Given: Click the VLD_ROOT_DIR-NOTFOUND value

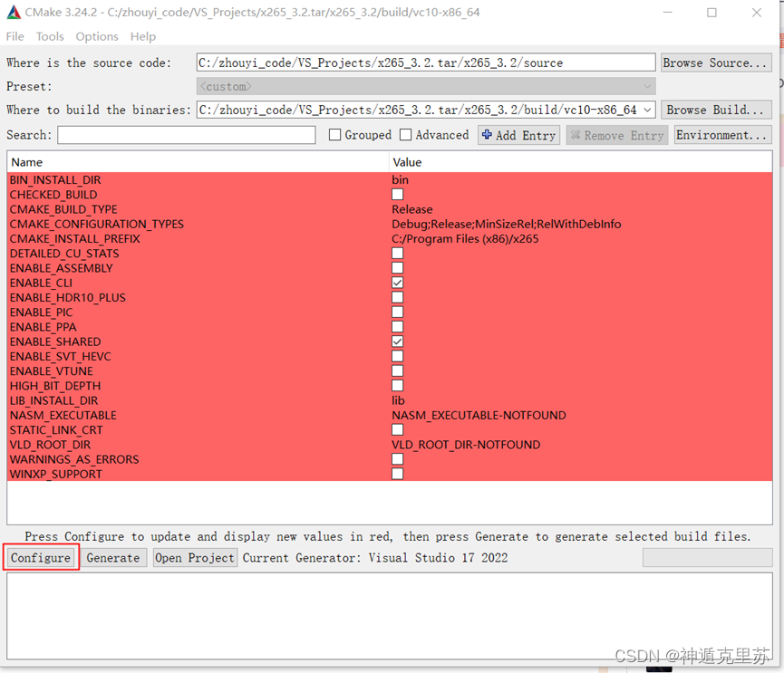Looking at the screenshot, I should click(466, 445).
